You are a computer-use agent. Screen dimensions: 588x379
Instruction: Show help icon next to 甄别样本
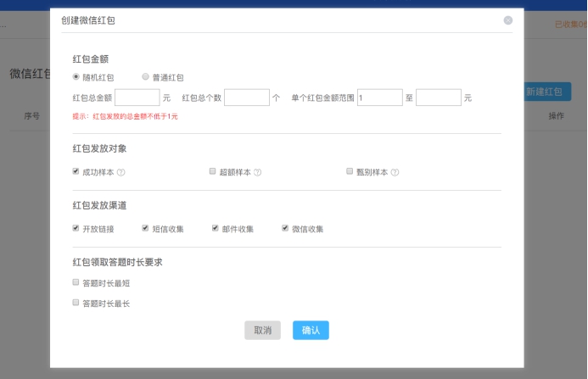click(x=395, y=172)
